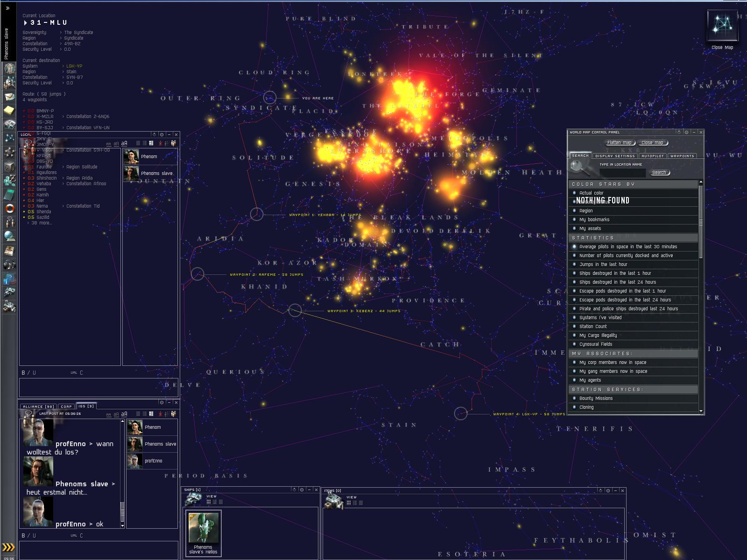Click the URL button under Local chat
Image resolution: width=747 pixels, height=560 pixels.
click(x=74, y=373)
